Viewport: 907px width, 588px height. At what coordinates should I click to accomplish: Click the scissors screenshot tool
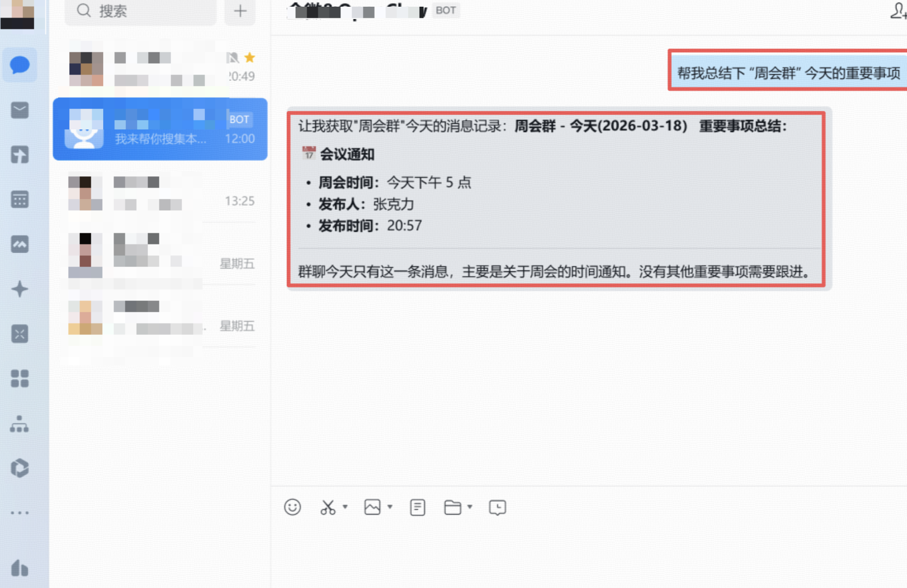328,508
